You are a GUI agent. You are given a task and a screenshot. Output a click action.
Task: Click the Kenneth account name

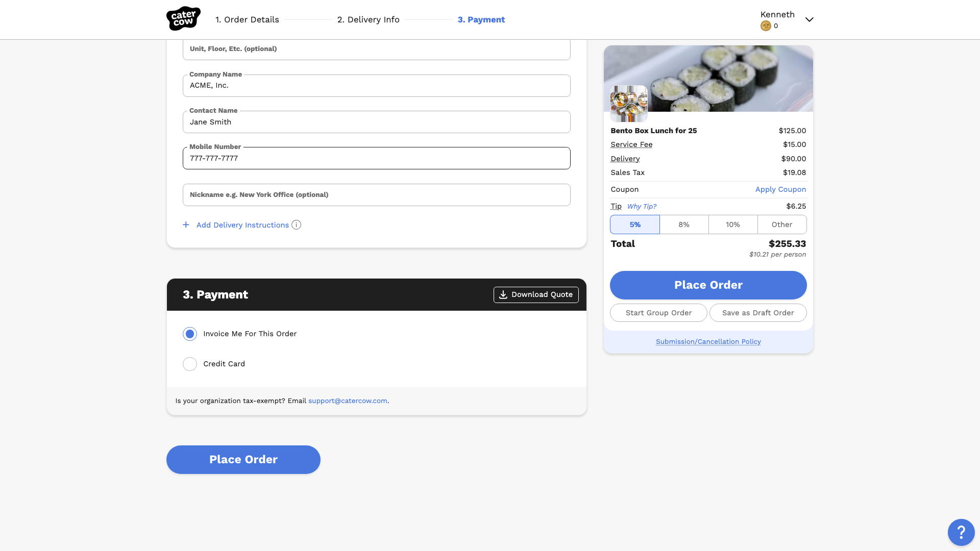777,14
